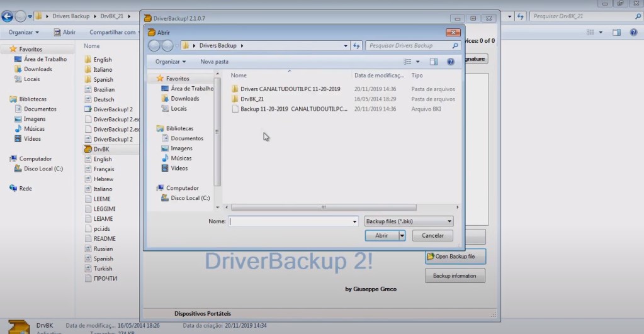Click Nova pasta in the dialog toolbar
This screenshot has height=334, width=644.
tap(215, 62)
